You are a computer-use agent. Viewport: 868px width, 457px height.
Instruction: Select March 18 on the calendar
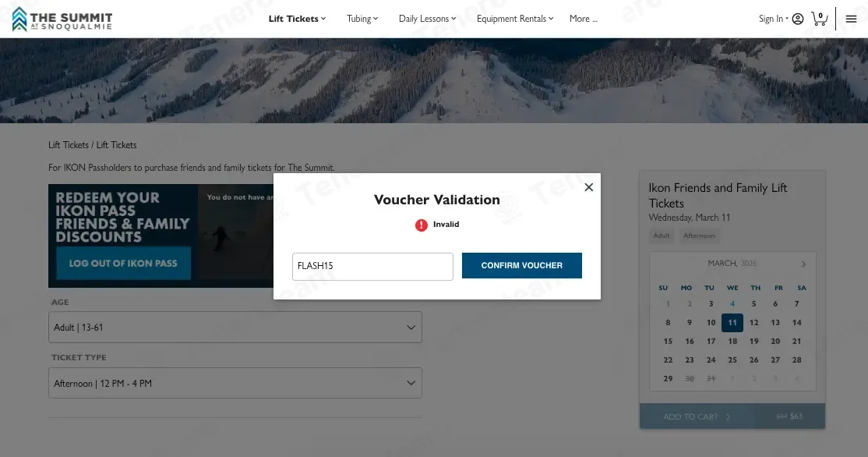tap(732, 342)
